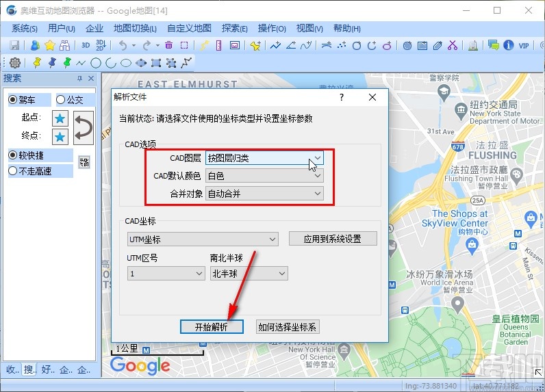Screen dimensions: 545x392
Task: Click the purple scissors cut icon
Action: [x=453, y=45]
